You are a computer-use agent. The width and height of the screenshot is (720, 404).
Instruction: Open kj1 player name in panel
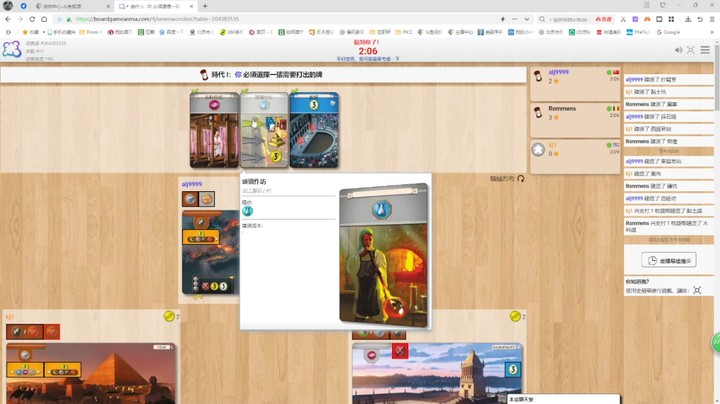click(x=552, y=145)
